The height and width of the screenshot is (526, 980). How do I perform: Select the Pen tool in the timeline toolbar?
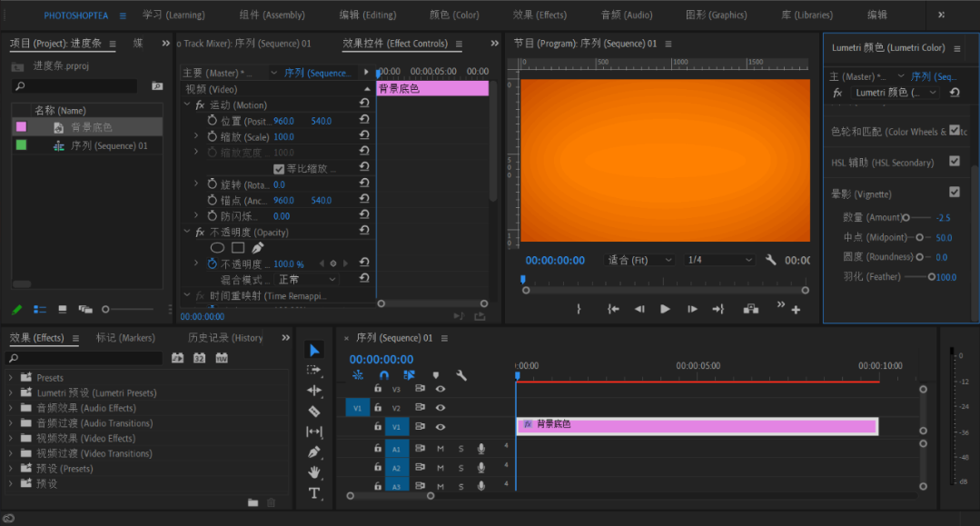(x=314, y=452)
